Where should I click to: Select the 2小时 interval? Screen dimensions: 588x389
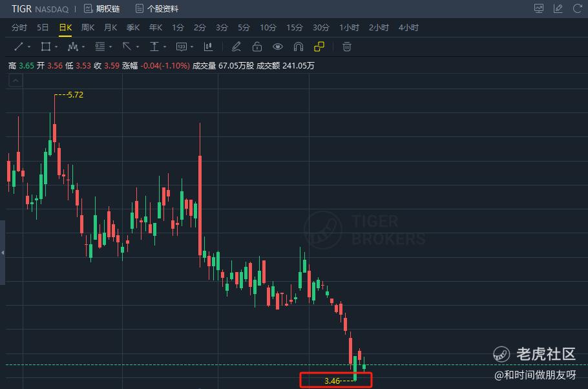click(379, 27)
